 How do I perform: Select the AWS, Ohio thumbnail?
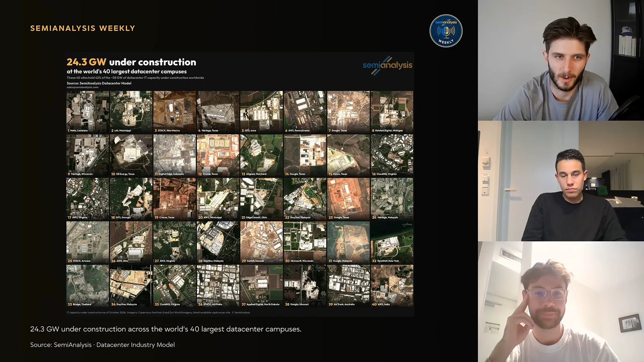[x=131, y=242]
